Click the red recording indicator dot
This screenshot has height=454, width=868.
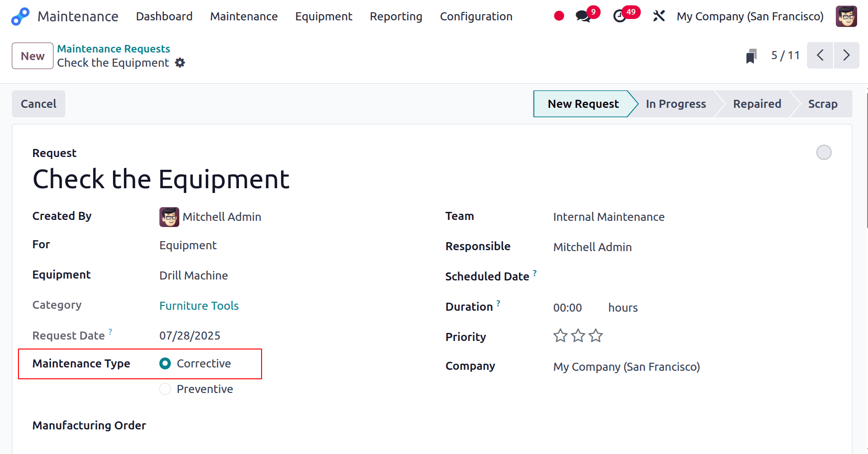click(x=559, y=16)
